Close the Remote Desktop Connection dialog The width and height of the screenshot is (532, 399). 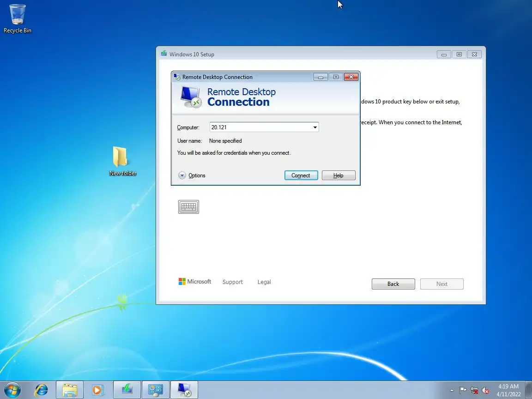point(351,77)
